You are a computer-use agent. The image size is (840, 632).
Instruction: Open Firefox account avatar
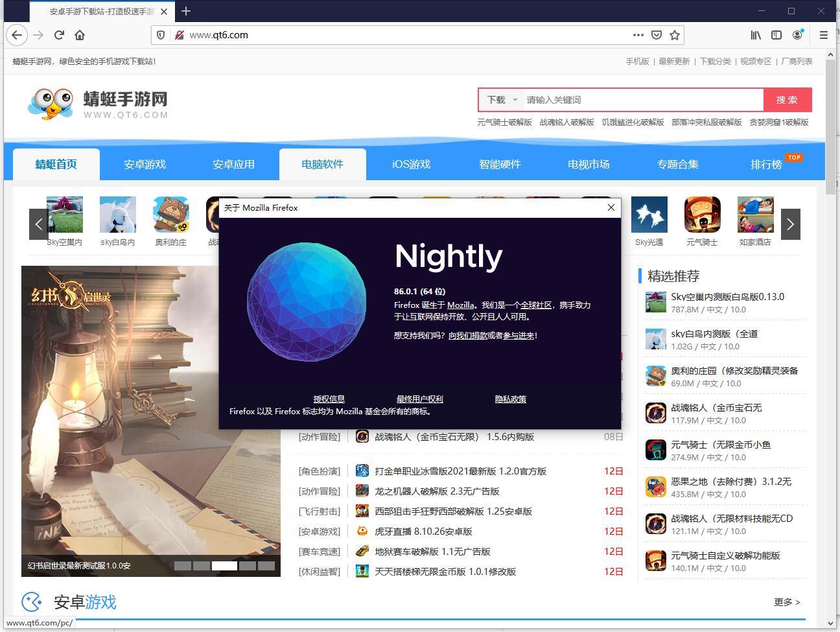click(797, 35)
